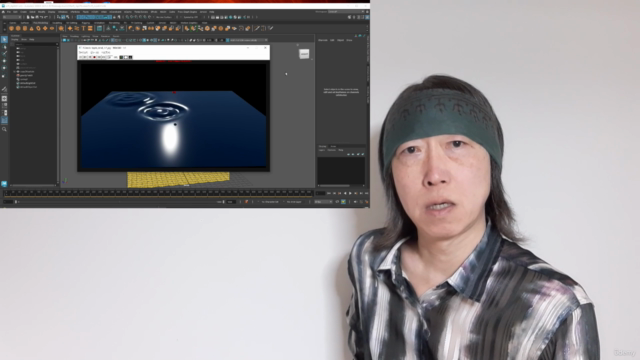Create a polygon cube from shelf

18,29
